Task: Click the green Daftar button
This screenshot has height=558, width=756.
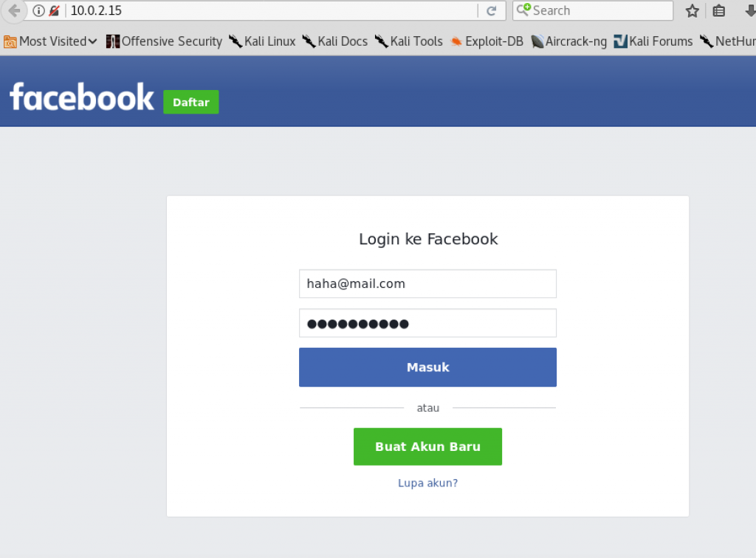Action: coord(191,102)
